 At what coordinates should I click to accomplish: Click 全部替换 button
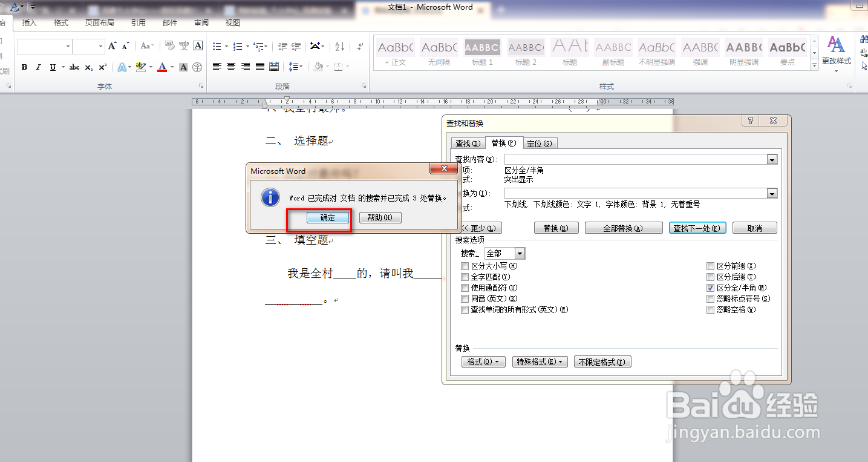point(623,228)
